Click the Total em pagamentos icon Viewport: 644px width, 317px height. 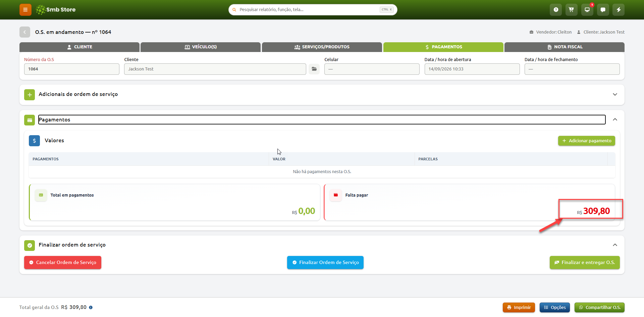[41, 195]
